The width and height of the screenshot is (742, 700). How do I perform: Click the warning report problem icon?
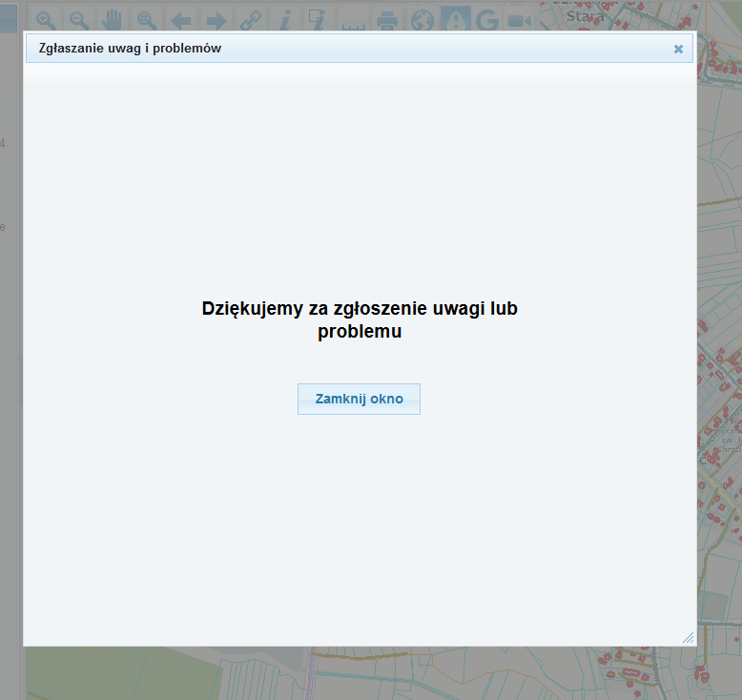[456, 19]
